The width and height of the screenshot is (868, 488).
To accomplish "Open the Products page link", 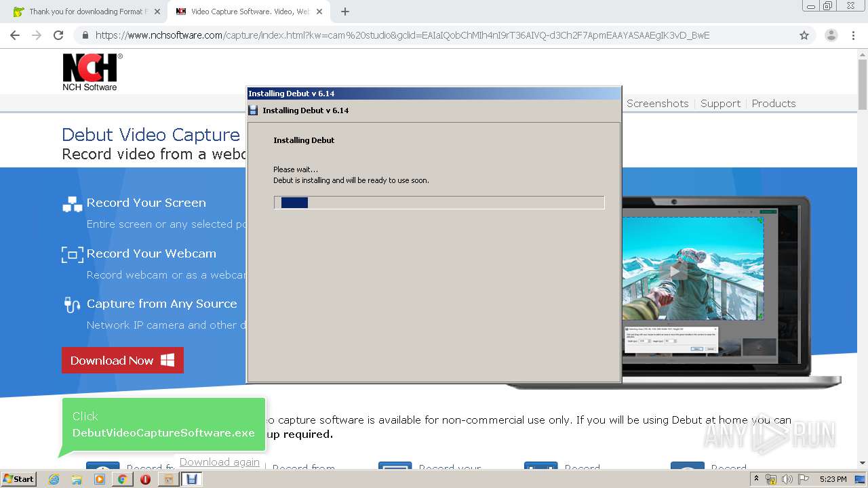I will click(x=774, y=104).
